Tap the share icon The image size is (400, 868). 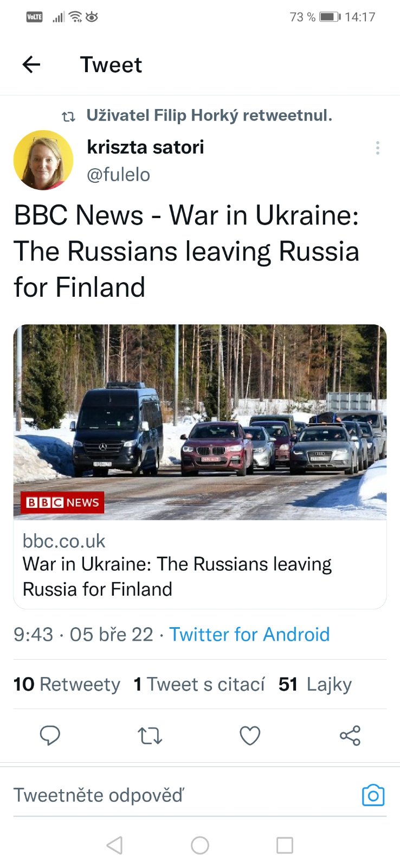[350, 736]
